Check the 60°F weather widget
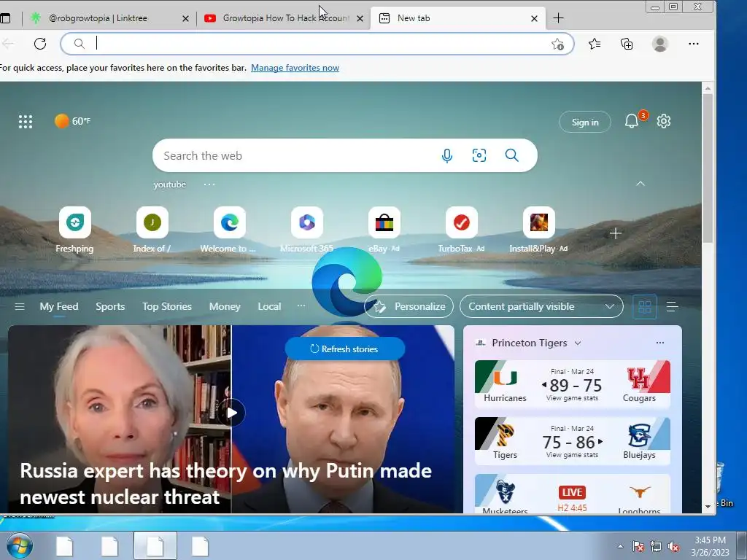Viewport: 747px width, 560px height. (72, 121)
